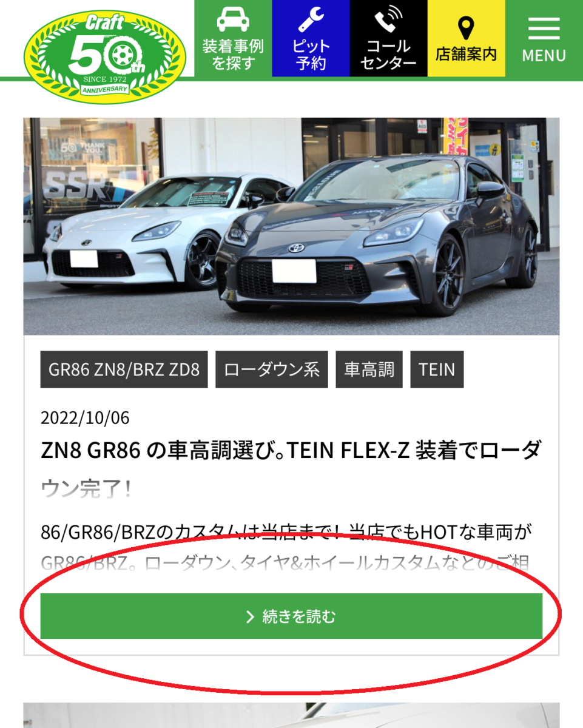The image size is (583, 728).
Task: Select the 店舗案内 navigation label
Action: [466, 54]
